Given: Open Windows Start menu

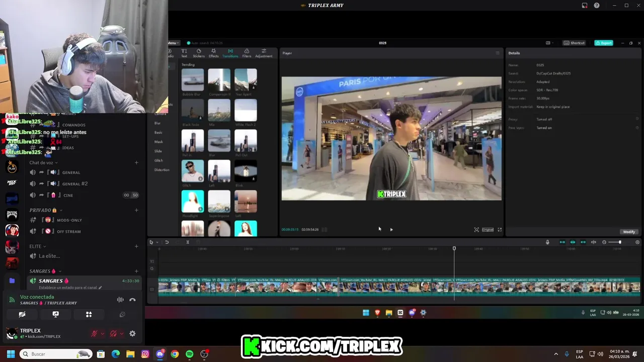Looking at the screenshot, I should point(11,354).
